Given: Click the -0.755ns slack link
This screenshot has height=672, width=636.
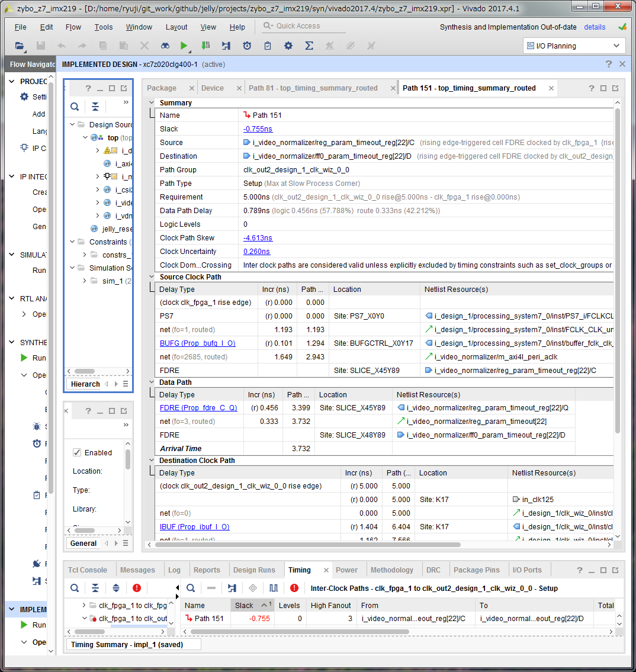Looking at the screenshot, I should pyautogui.click(x=258, y=128).
